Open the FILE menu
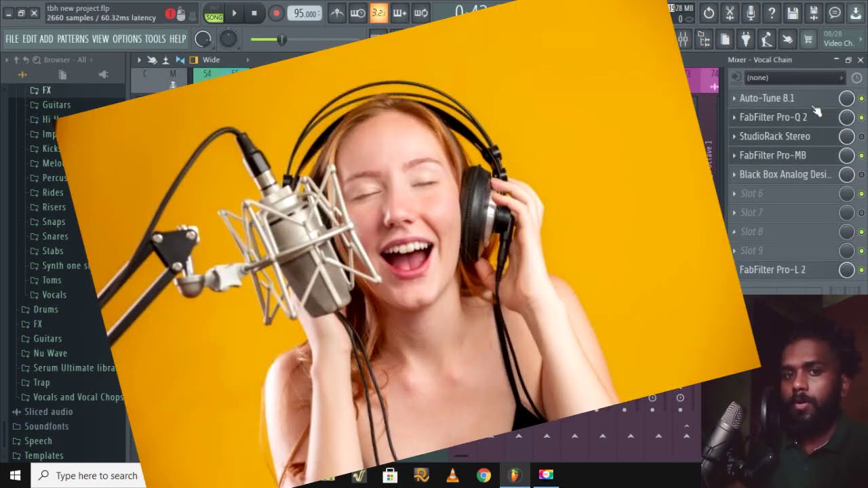 (x=12, y=39)
